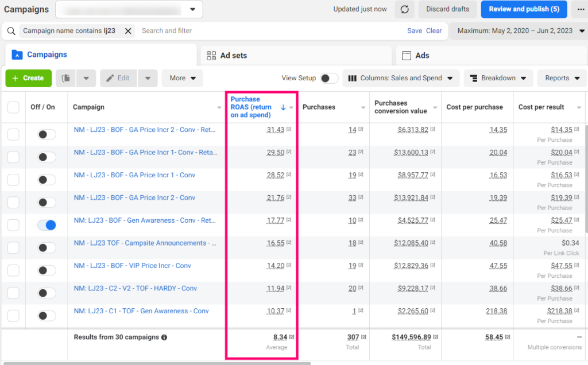Click the cost per purchase value 218.38
This screenshot has height=365, width=588.
497,311
